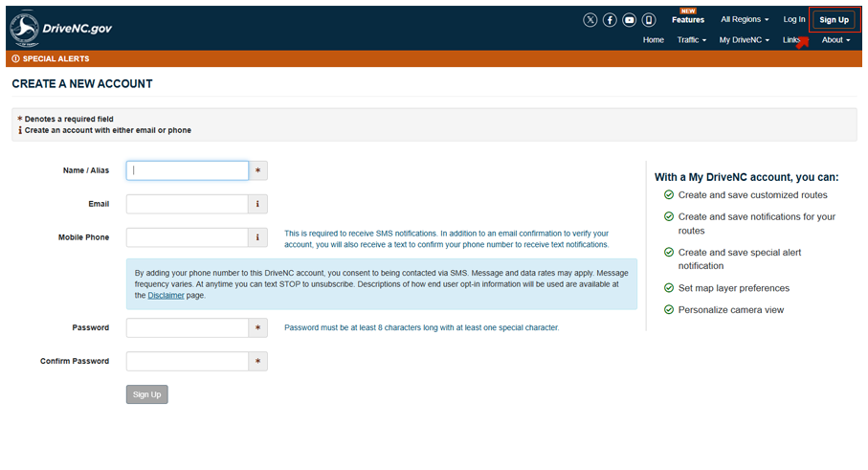Click required asterisk beside Password field

tap(258, 327)
